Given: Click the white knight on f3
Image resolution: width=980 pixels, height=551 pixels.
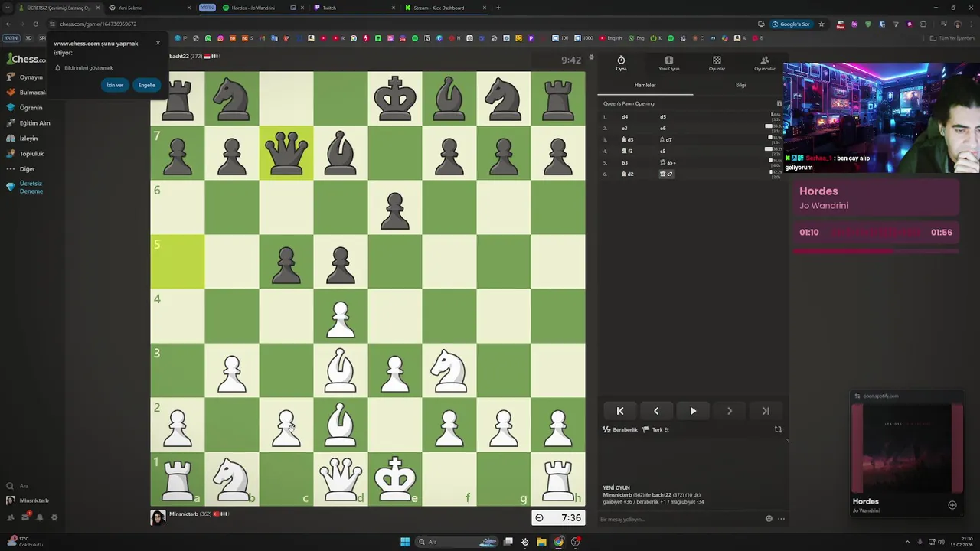Looking at the screenshot, I should coord(449,370).
